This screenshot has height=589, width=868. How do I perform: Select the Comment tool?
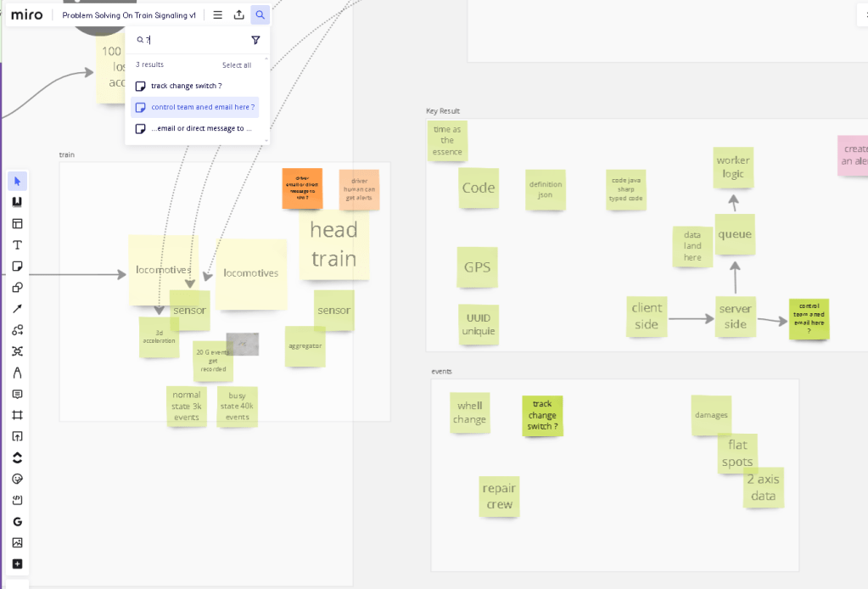point(17,394)
